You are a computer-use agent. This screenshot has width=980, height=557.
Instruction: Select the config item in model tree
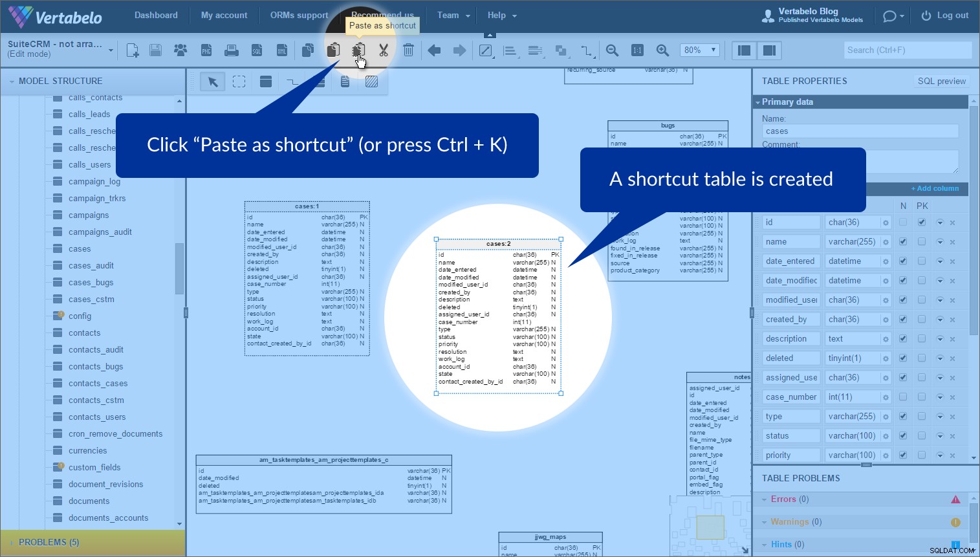(x=80, y=316)
